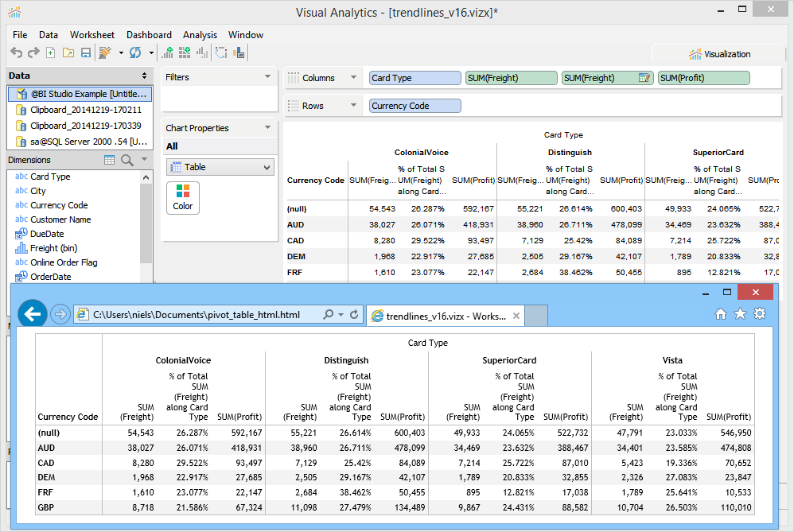This screenshot has height=532, width=794.
Task: Open the Worksheet menu
Action: (x=91, y=35)
